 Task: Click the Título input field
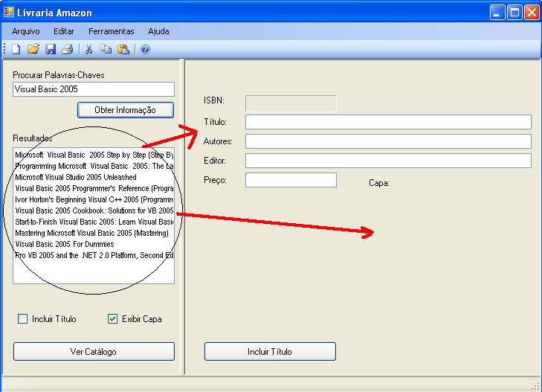point(388,122)
